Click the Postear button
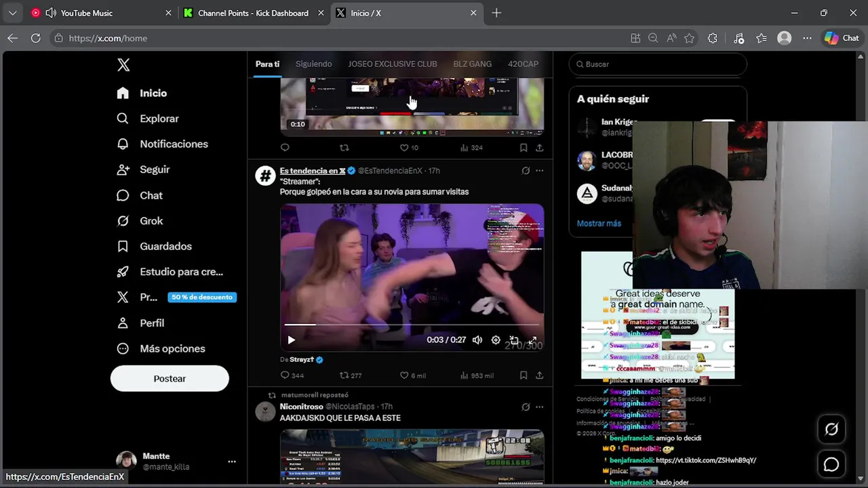This screenshot has width=868, height=488. (170, 379)
